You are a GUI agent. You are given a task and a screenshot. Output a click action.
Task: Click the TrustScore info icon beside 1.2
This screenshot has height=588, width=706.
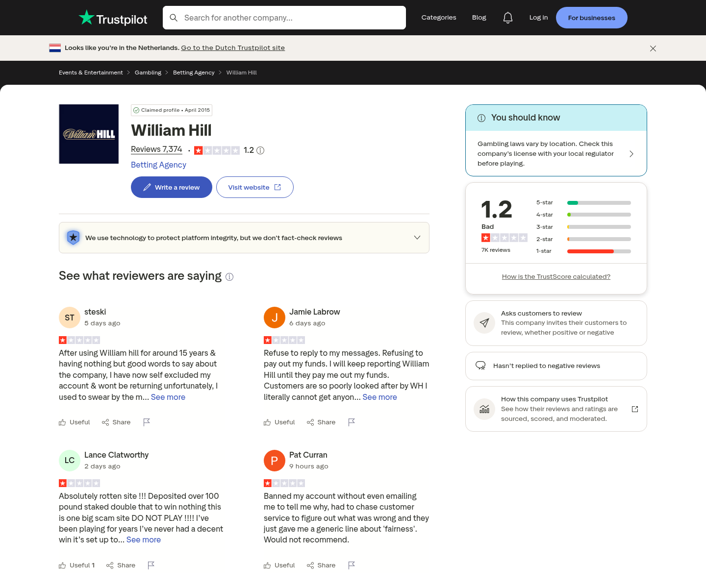tap(260, 150)
